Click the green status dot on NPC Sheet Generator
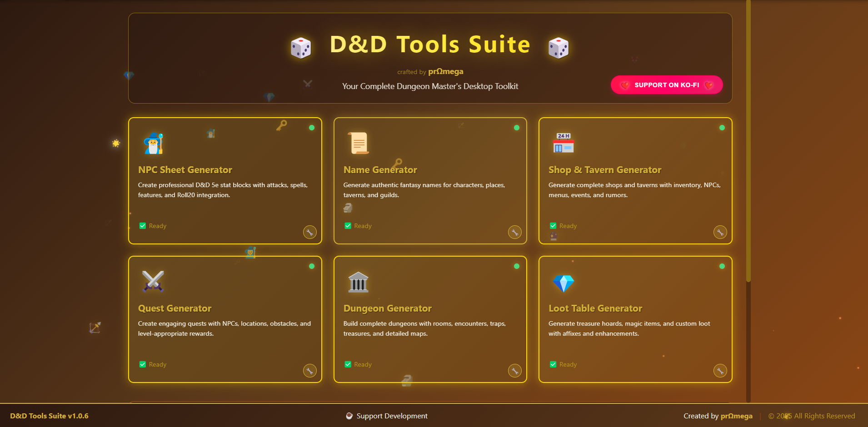This screenshot has height=427, width=868. (x=312, y=128)
